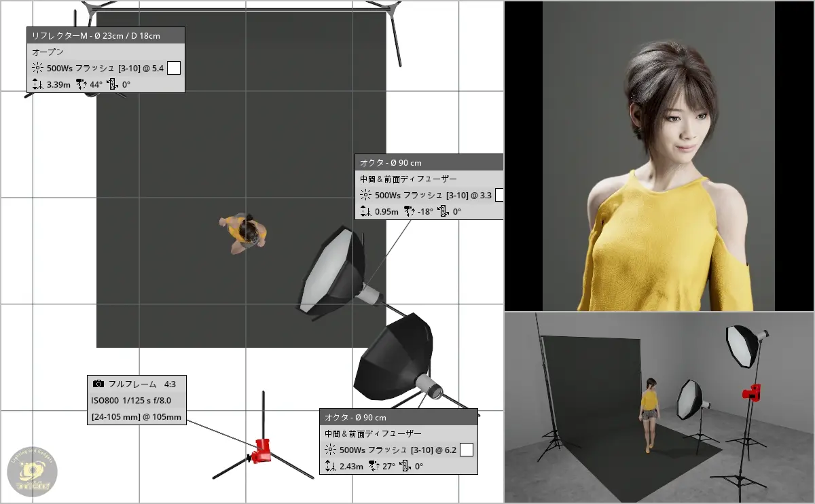
Task: Click the camera icon in the フルフレーム label
Action: tap(98, 384)
